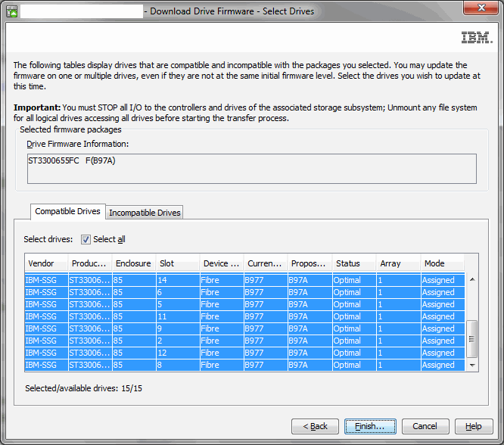Toggle the Select all checkbox
504x445 pixels.
tap(86, 239)
